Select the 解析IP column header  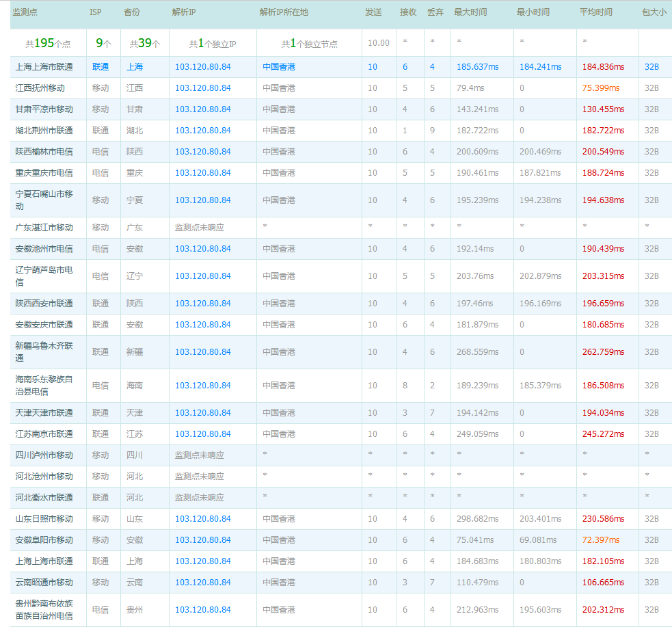tap(185, 12)
